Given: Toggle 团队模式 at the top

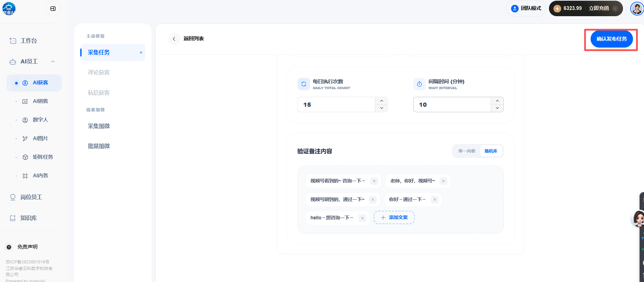Looking at the screenshot, I should tap(526, 8).
